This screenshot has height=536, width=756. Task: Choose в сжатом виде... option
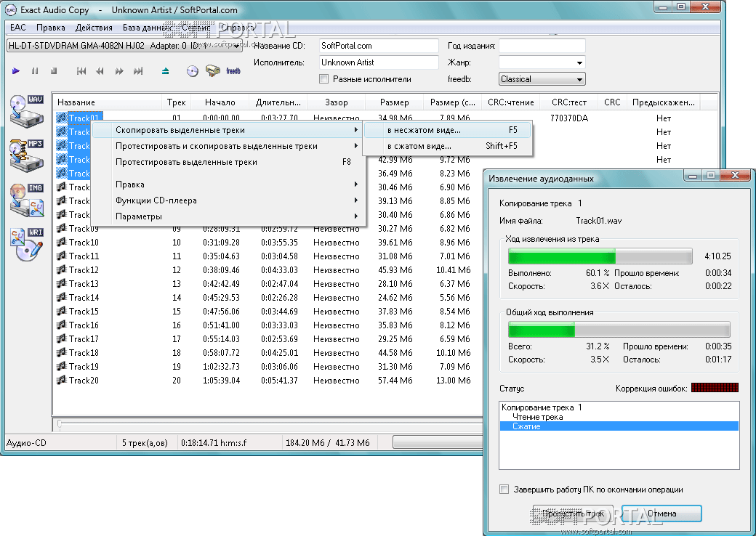(x=448, y=146)
